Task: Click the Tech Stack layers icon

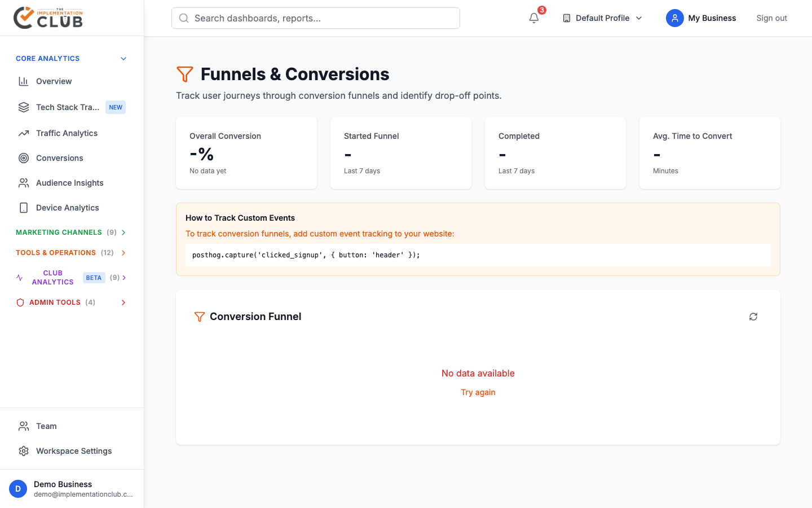Action: pos(24,107)
